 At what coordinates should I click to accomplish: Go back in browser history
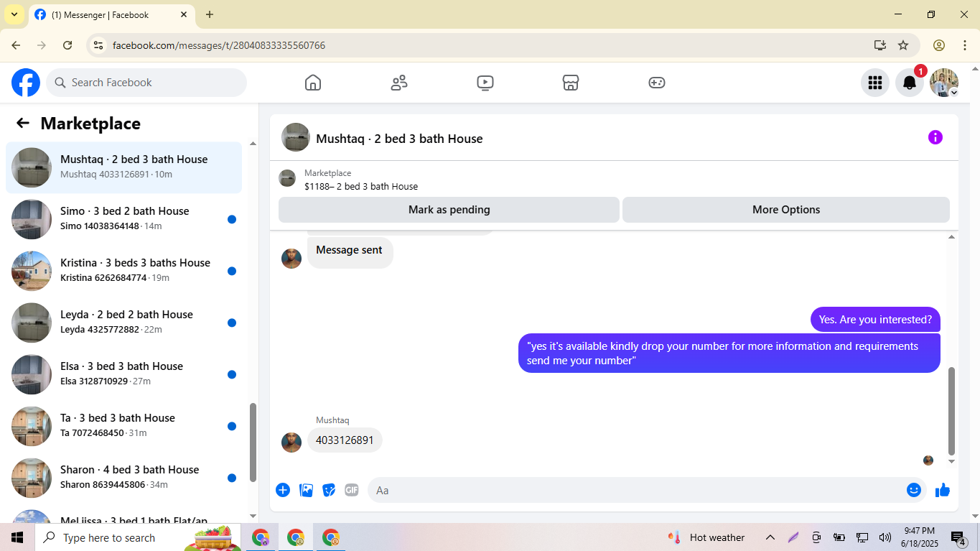coord(16,45)
